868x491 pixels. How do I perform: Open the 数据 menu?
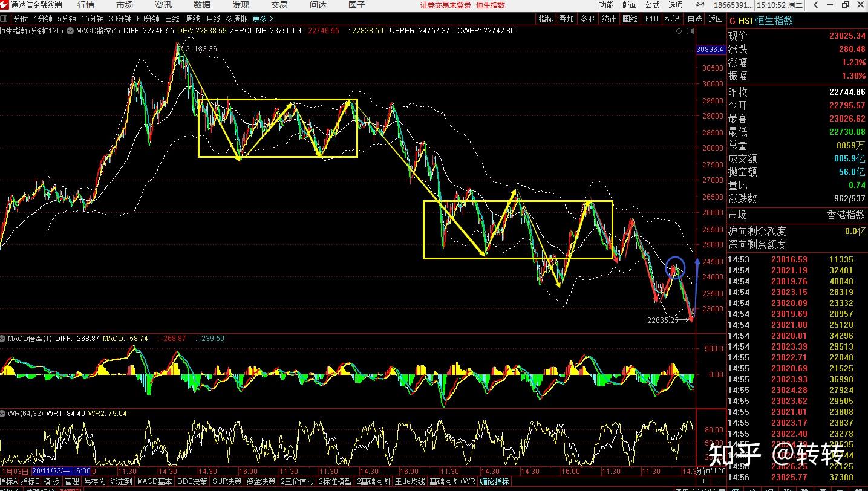202,5
